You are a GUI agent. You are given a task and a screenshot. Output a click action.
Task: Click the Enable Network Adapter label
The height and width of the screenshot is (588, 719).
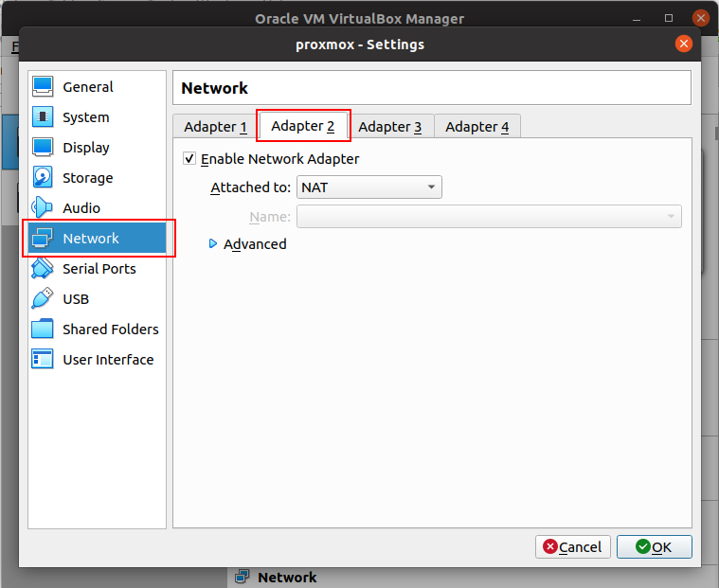pos(279,158)
